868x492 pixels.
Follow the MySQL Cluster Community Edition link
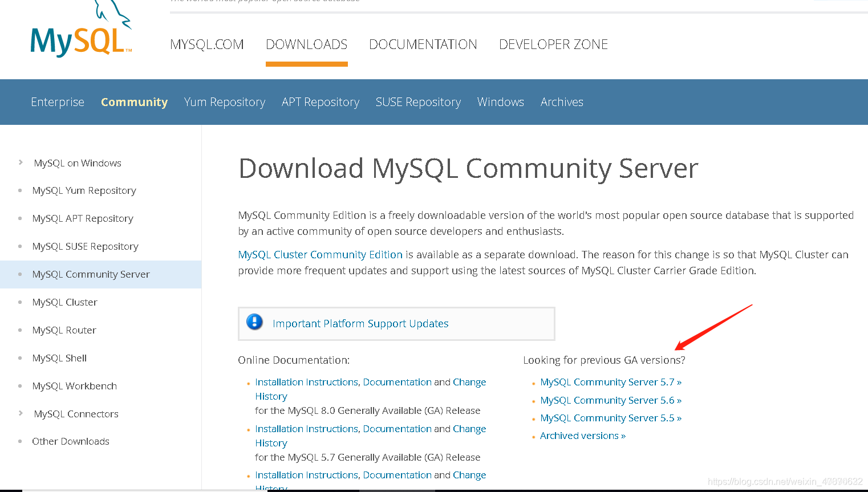321,255
